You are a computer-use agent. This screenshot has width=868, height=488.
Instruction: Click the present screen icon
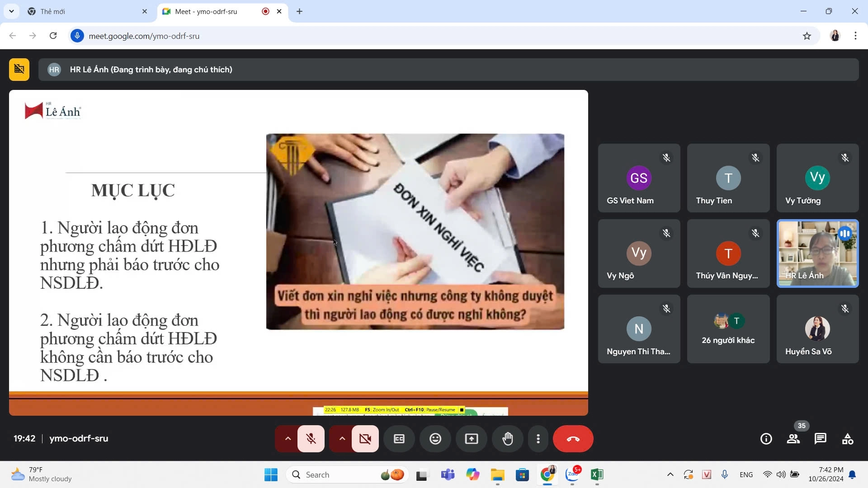tap(472, 439)
